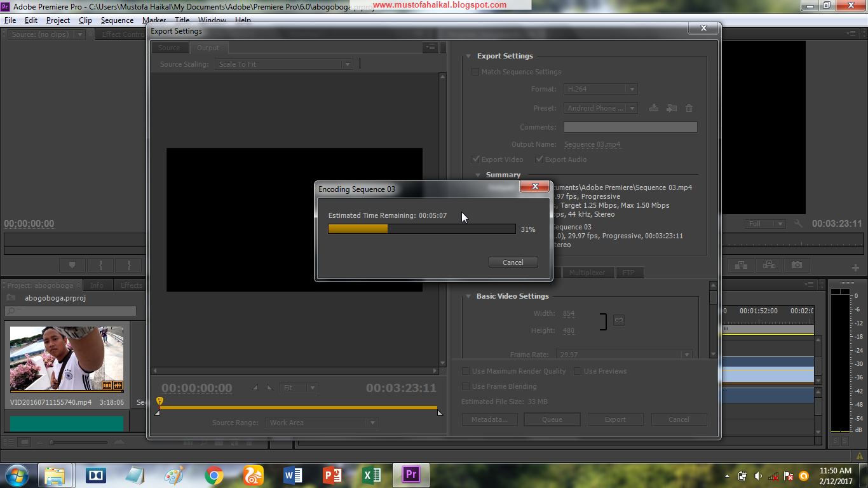This screenshot has width=868, height=488.
Task: Click the Save Preset icon beside Preset
Action: coord(653,108)
